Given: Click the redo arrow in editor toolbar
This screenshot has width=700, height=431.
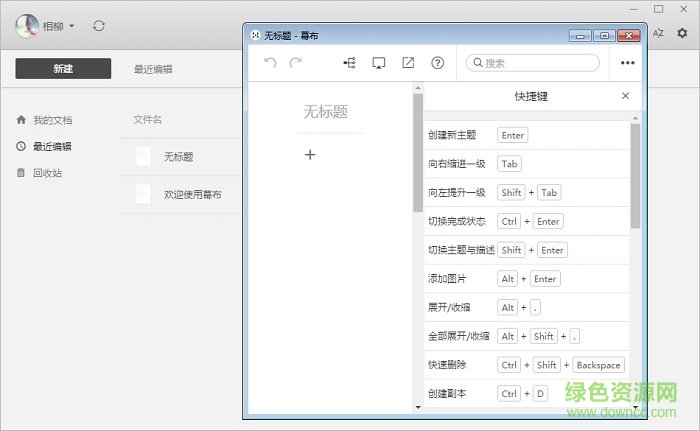Looking at the screenshot, I should 295,63.
